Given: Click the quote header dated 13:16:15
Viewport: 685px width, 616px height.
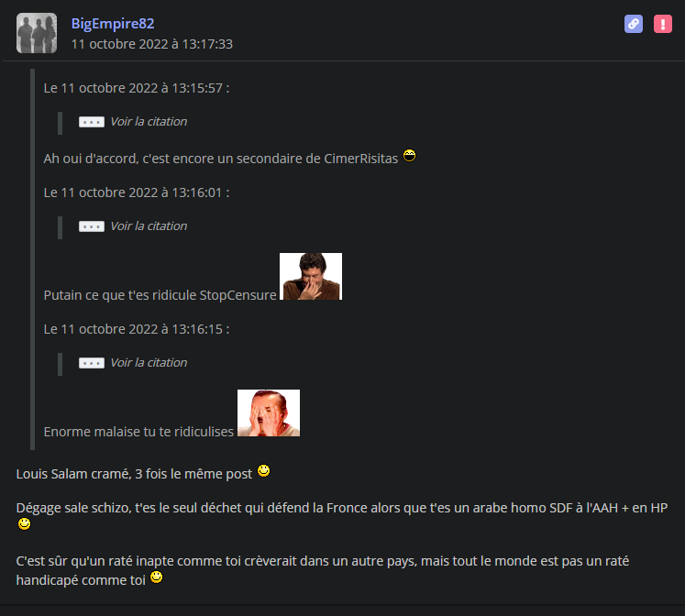Looking at the screenshot, I should [x=137, y=329].
